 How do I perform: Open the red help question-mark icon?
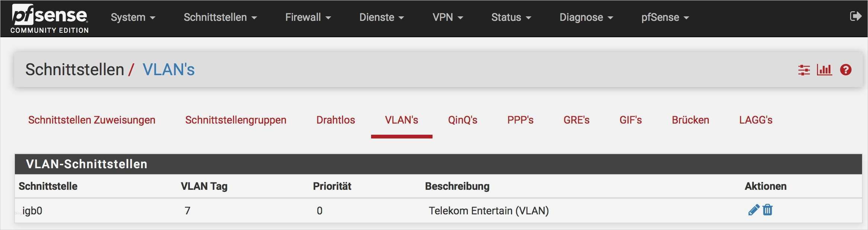(846, 70)
